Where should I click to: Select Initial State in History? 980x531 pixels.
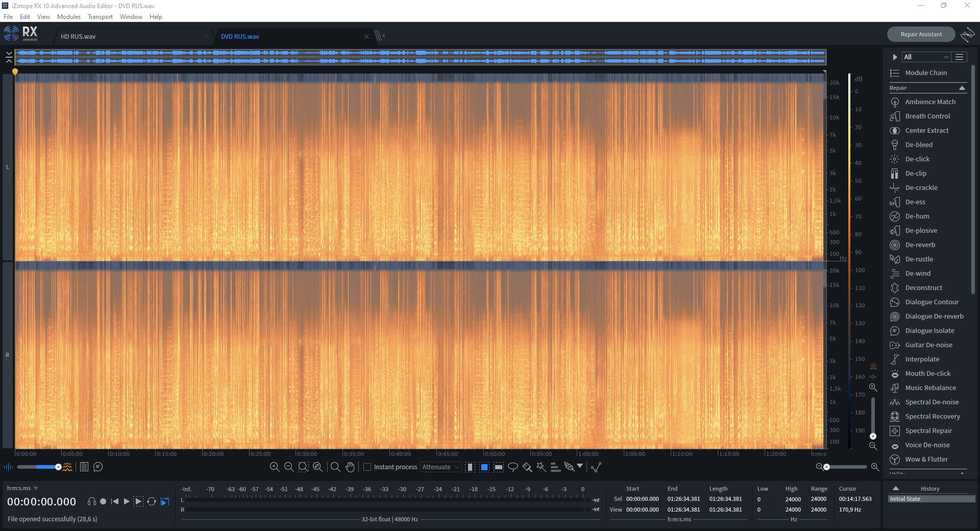(x=905, y=499)
